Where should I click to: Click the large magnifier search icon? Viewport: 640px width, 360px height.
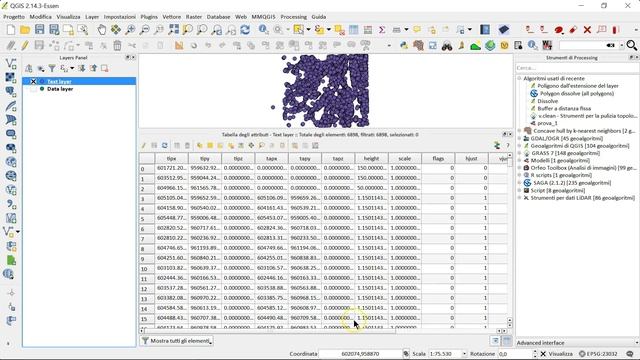631,45
